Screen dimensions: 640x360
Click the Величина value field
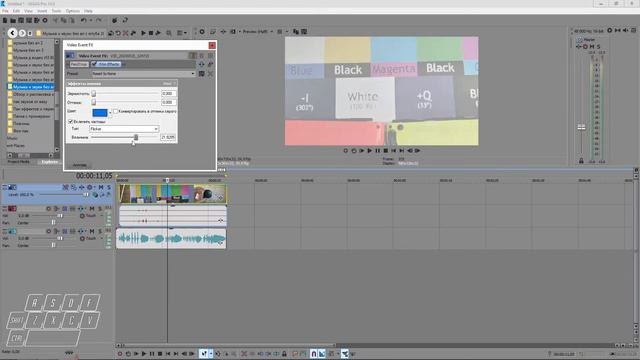click(168, 138)
